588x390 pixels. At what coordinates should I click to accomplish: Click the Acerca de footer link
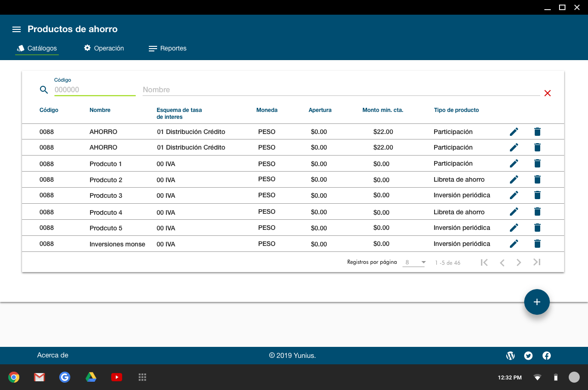53,355
